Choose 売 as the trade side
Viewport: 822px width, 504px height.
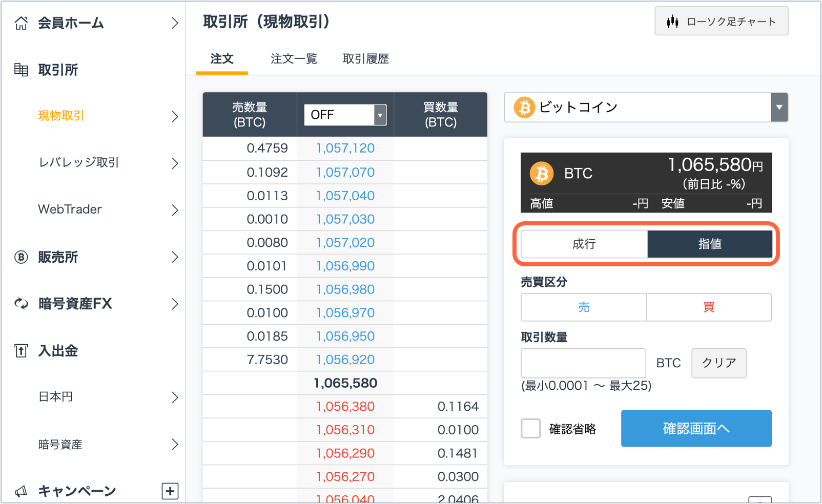584,307
